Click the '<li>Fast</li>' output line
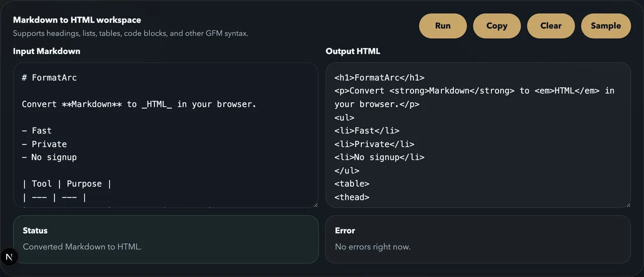 click(367, 130)
